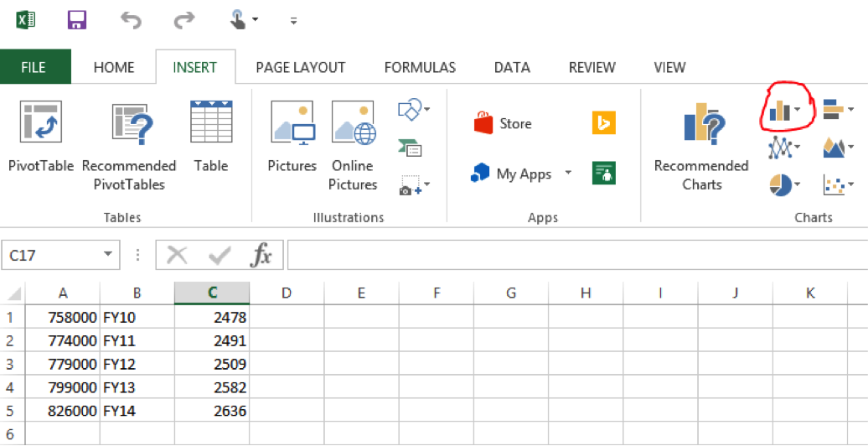Expand the Name Box dropdown arrow
The width and height of the screenshot is (868, 446).
107,255
